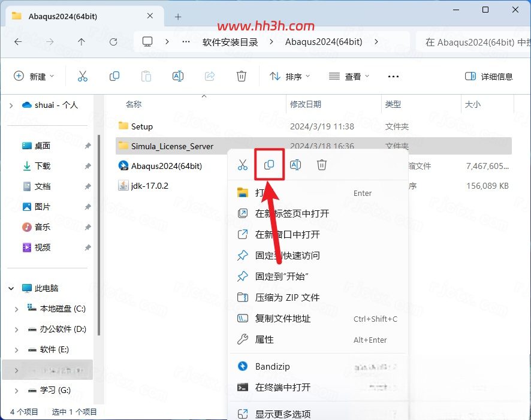The width and height of the screenshot is (531, 420).
Task: Click the Cut scissors icon in the context menu
Action: click(x=243, y=165)
